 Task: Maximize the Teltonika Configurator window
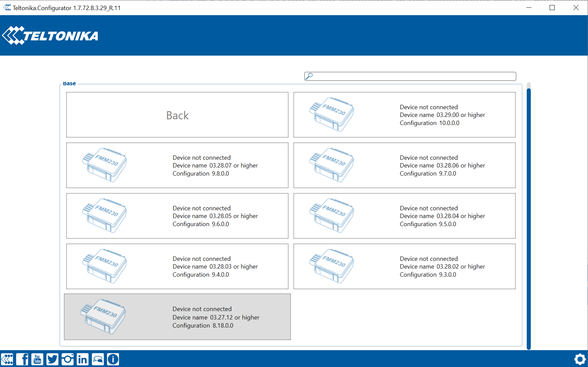(552, 7)
